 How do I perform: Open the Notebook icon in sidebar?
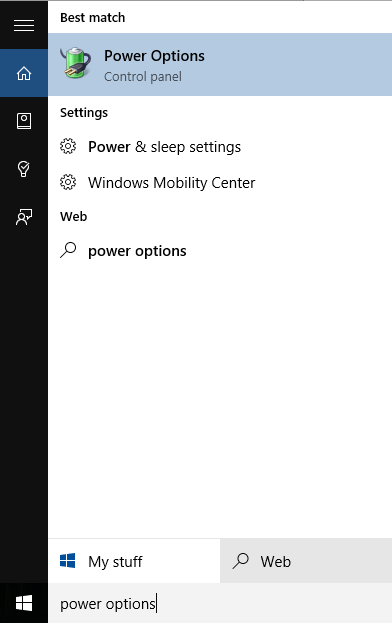24,121
